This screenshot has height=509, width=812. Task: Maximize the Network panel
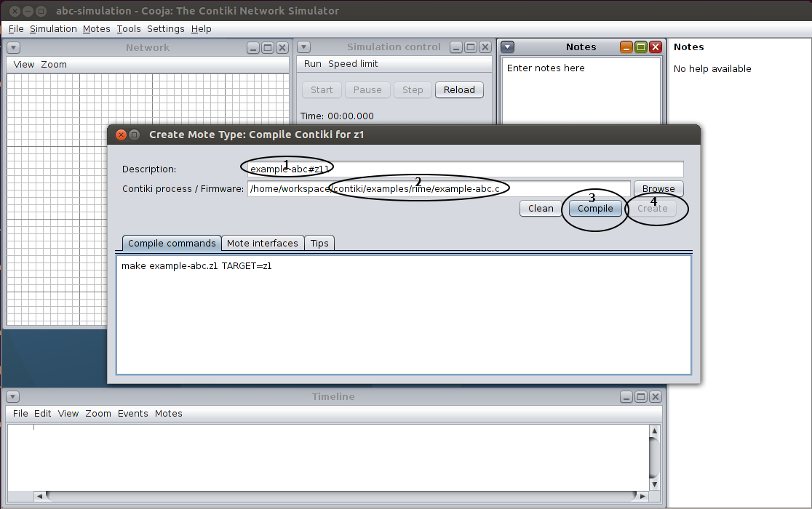268,48
